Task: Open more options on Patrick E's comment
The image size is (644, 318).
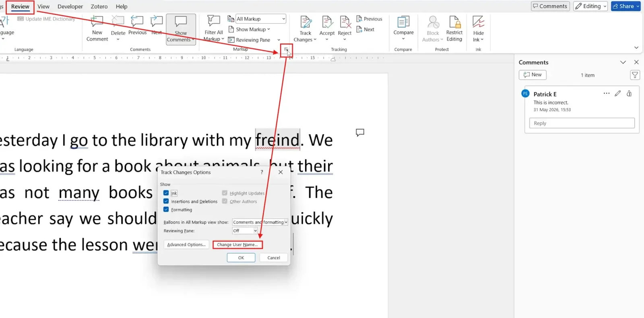Action: coord(607,93)
